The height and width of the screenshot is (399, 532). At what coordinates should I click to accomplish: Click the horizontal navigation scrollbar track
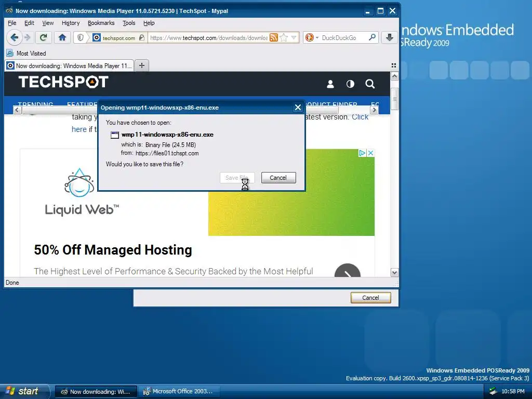(354, 110)
